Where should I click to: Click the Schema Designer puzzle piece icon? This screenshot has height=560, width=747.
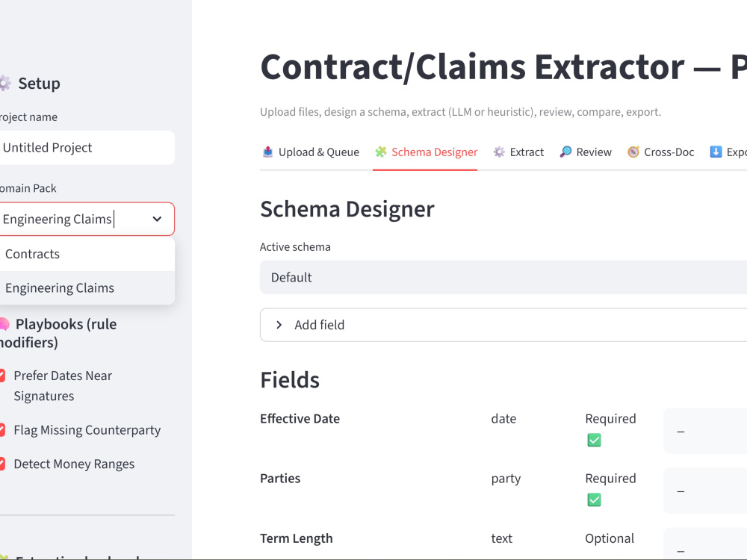point(381,152)
